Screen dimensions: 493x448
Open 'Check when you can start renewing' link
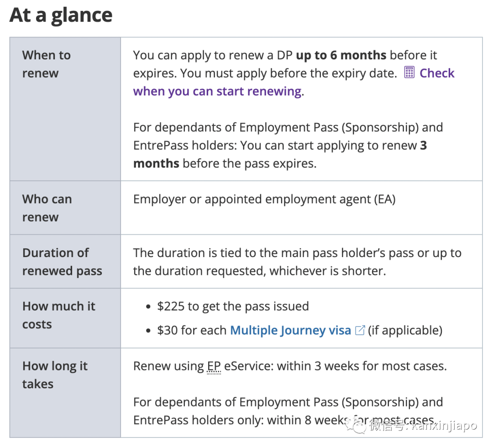294,82
